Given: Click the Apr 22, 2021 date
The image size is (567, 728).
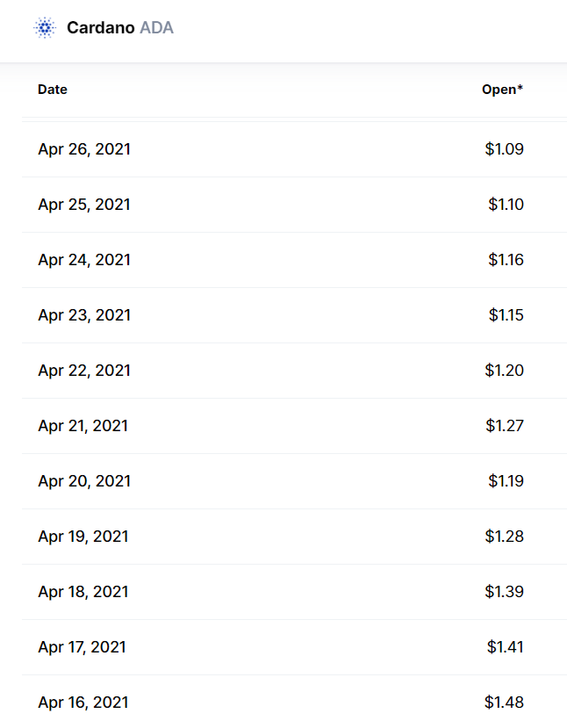Looking at the screenshot, I should coord(84,371).
